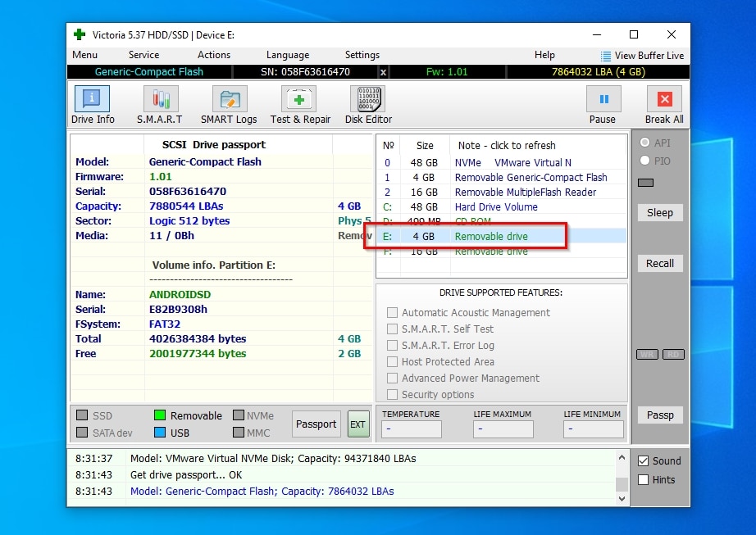The width and height of the screenshot is (756, 535).
Task: Click View Buffer Live link
Action: coord(649,56)
